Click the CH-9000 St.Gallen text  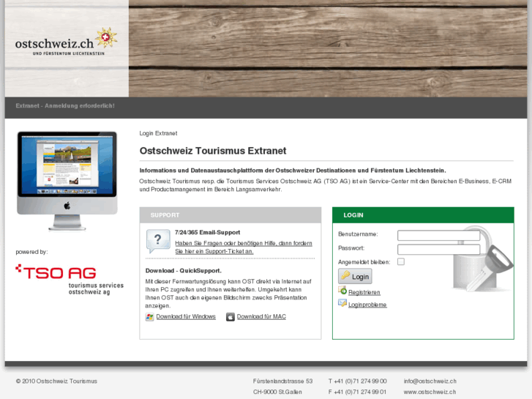pos(277,392)
